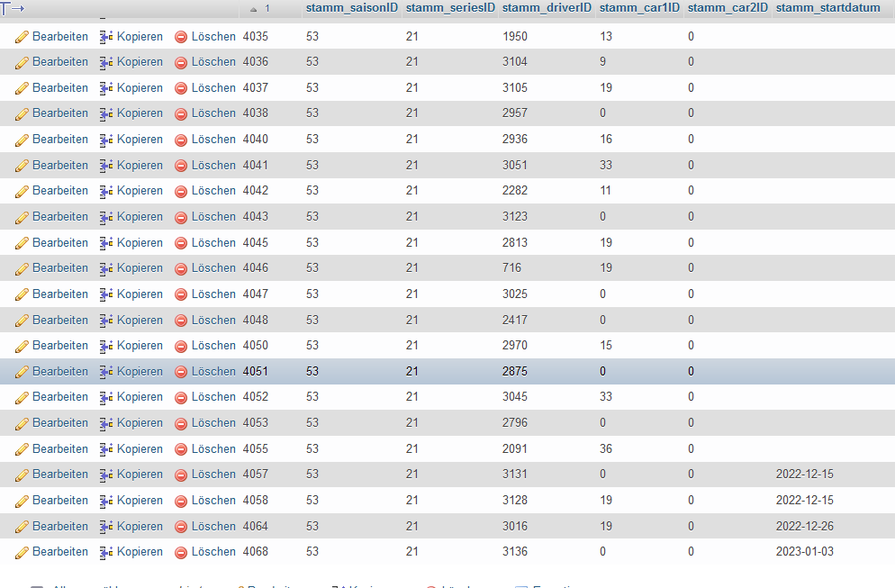Click the red delete icon for row 4057
Viewport: 895px width, 588px height.
(x=181, y=475)
